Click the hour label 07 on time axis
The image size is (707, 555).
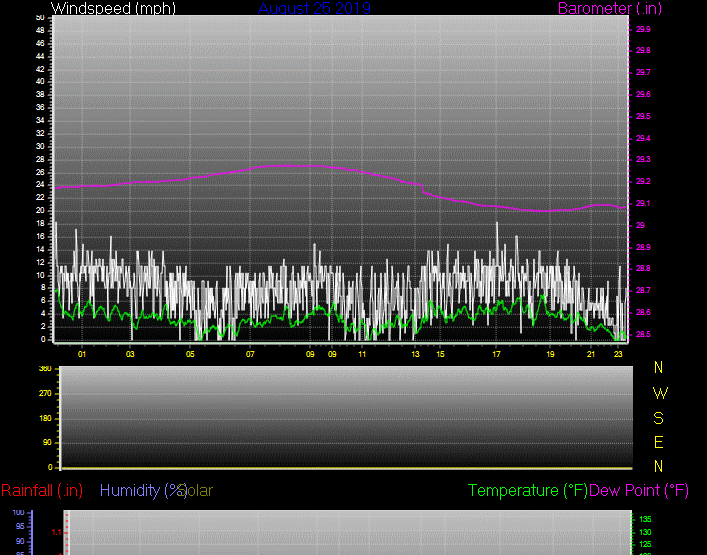[x=250, y=354]
